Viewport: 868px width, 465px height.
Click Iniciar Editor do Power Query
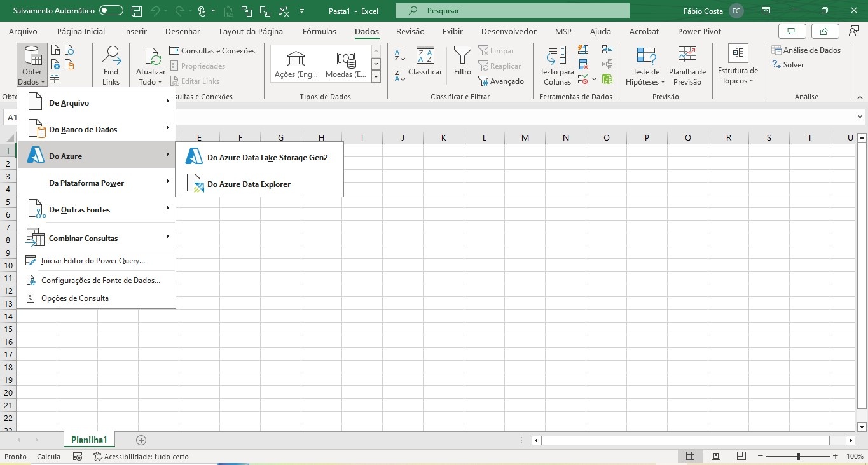(x=96, y=260)
